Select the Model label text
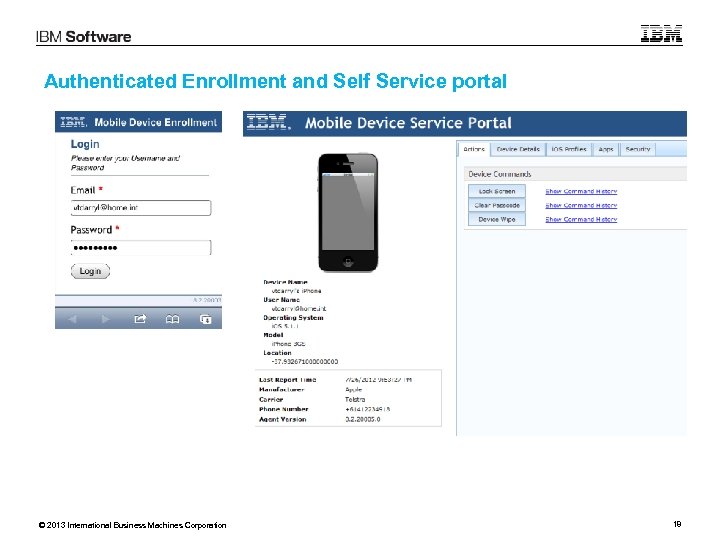This screenshot has width=720, height=540. [x=273, y=335]
